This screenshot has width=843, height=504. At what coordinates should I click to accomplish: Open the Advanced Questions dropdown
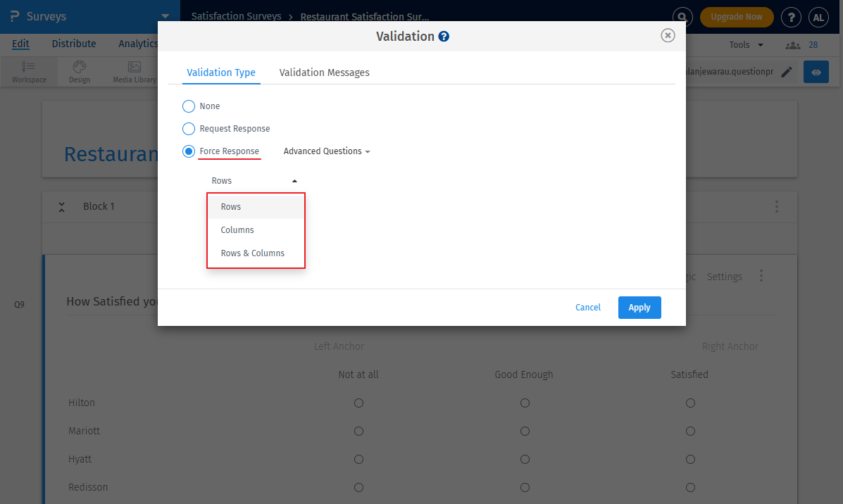326,151
